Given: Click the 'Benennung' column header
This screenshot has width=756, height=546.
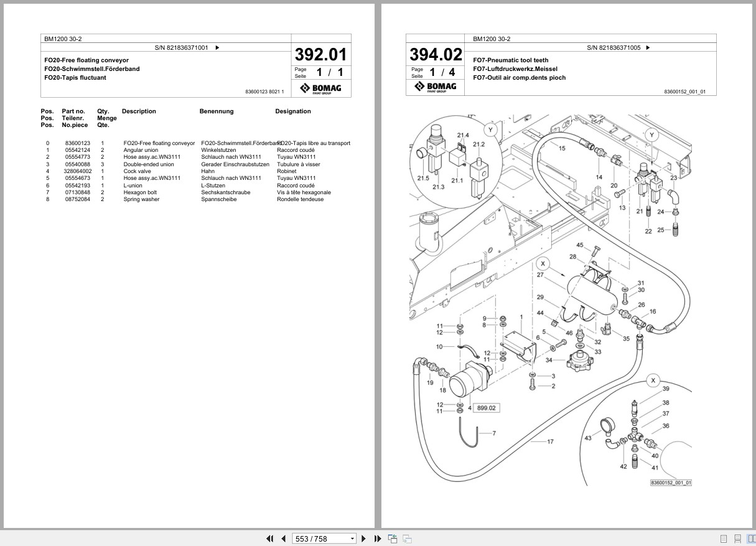Looking at the screenshot, I should [217, 111].
